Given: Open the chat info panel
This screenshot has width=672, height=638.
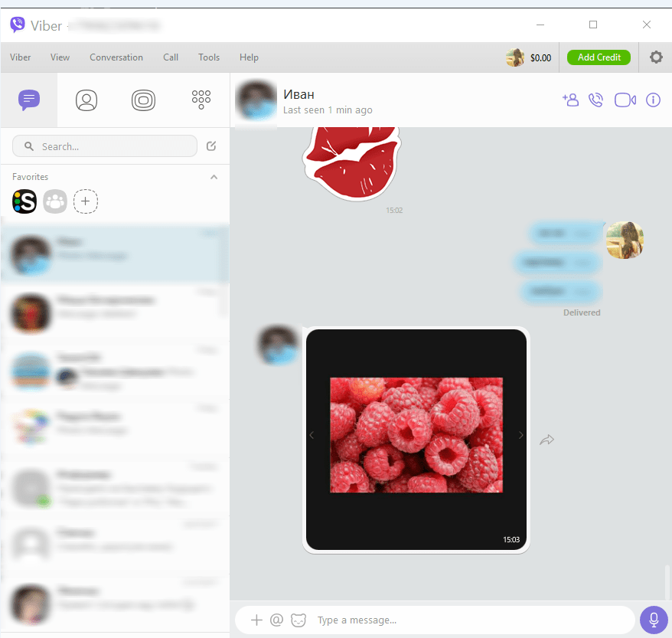Looking at the screenshot, I should click(x=653, y=100).
